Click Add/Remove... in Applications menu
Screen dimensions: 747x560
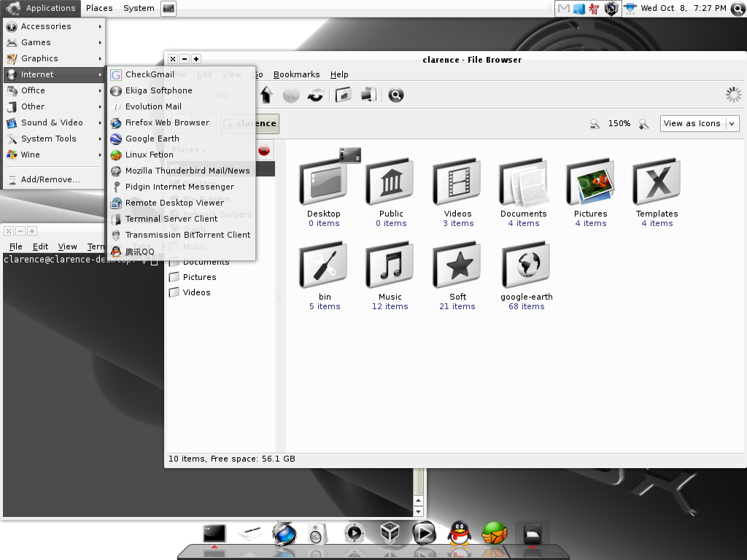54,179
